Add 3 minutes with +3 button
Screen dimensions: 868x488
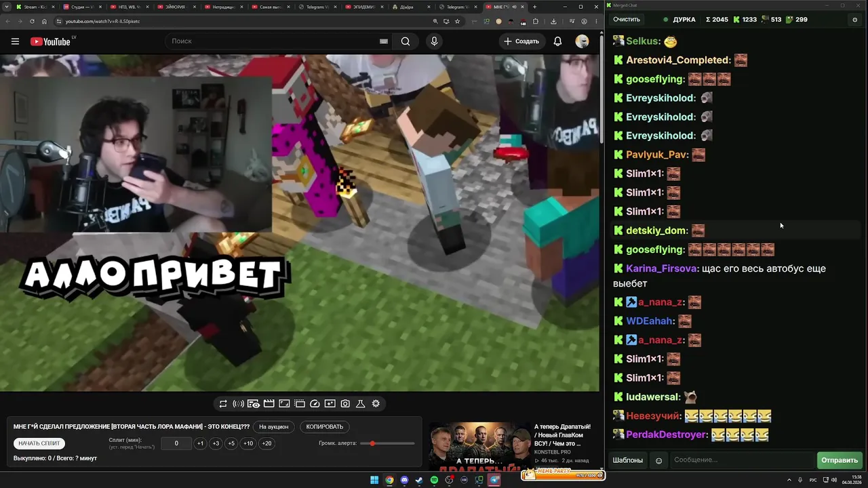click(x=216, y=443)
